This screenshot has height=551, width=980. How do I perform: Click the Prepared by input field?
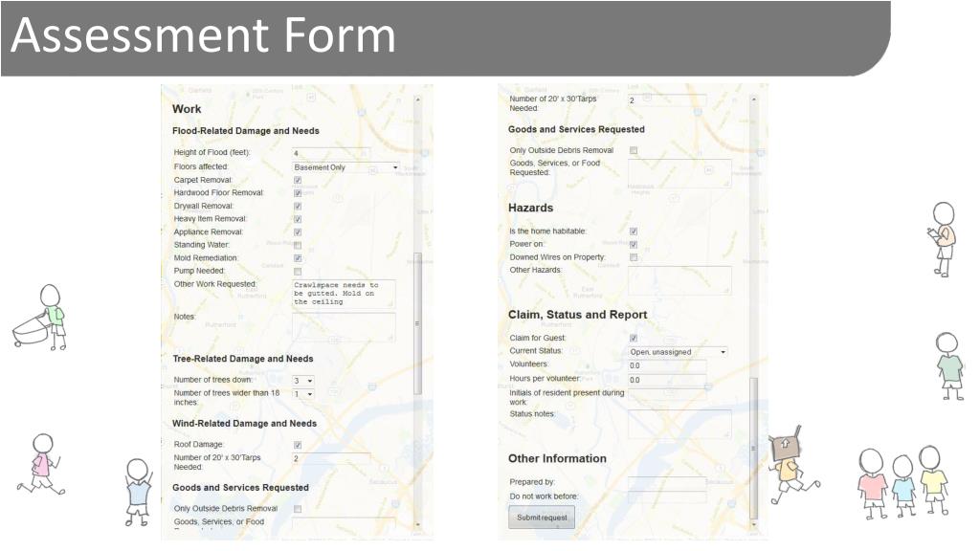coord(667,482)
